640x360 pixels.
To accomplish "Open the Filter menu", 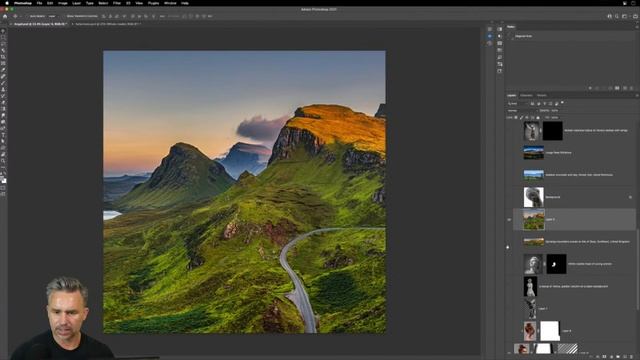I will pyautogui.click(x=117, y=3).
